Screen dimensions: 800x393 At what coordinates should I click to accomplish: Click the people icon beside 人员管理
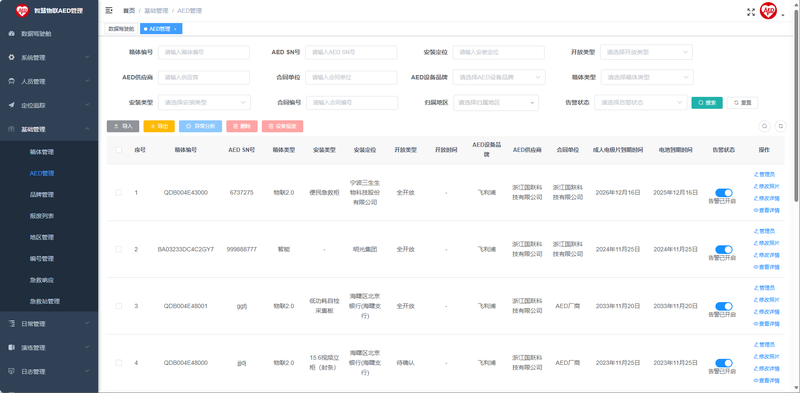(11, 81)
